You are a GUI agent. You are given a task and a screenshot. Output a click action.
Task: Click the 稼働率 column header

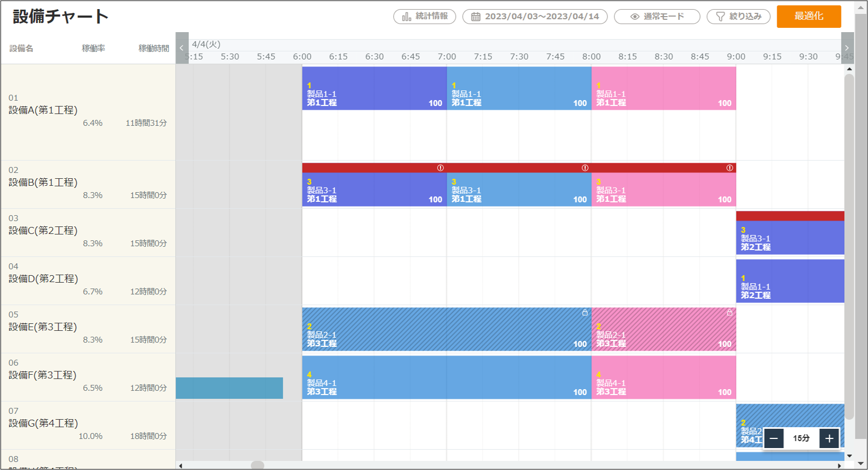(93, 48)
